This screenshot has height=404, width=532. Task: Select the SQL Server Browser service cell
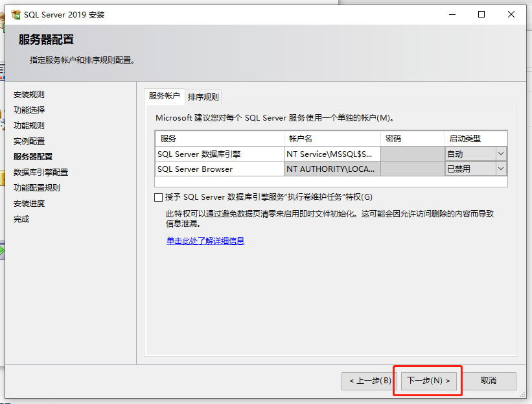(220, 169)
